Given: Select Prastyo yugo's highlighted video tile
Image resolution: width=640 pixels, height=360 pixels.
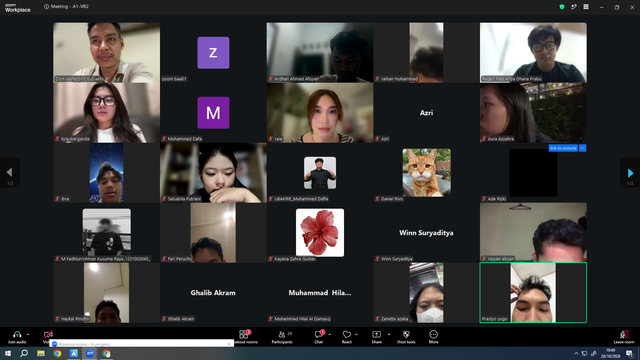Looking at the screenshot, I should click(x=533, y=293).
